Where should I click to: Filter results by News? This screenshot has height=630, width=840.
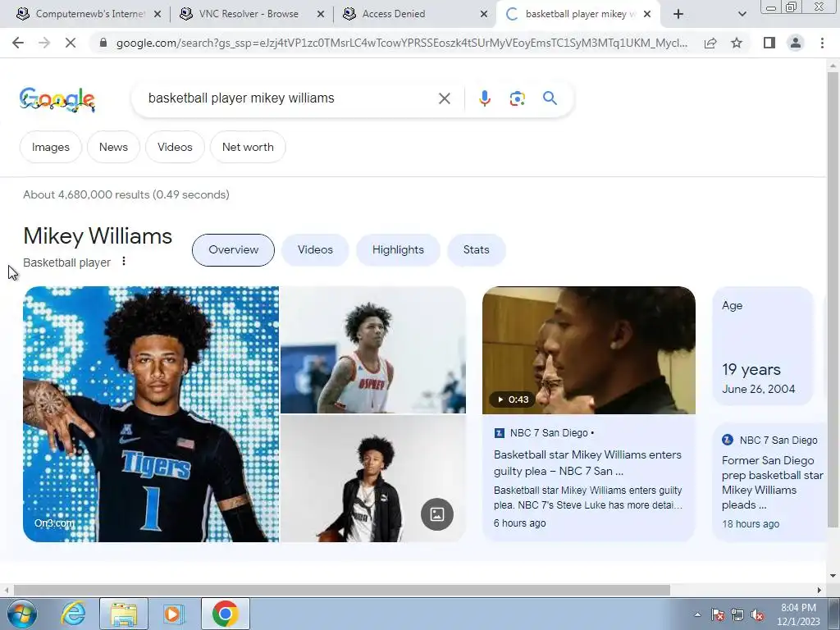(113, 147)
